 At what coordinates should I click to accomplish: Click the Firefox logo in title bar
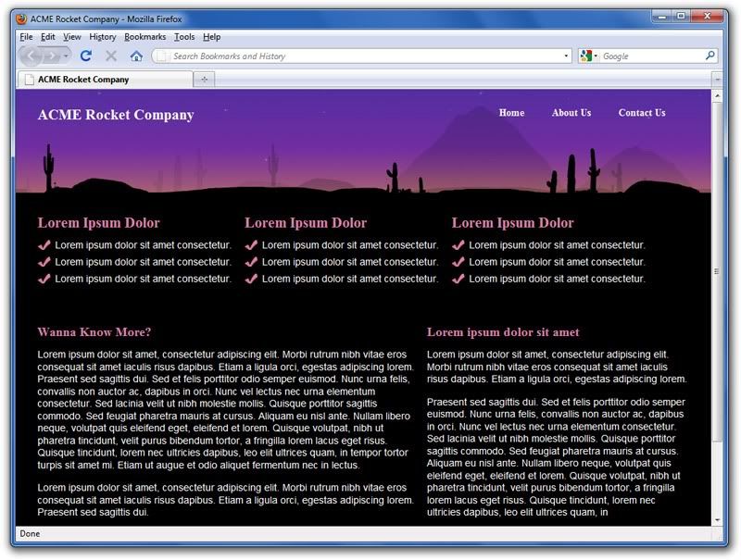click(x=21, y=19)
